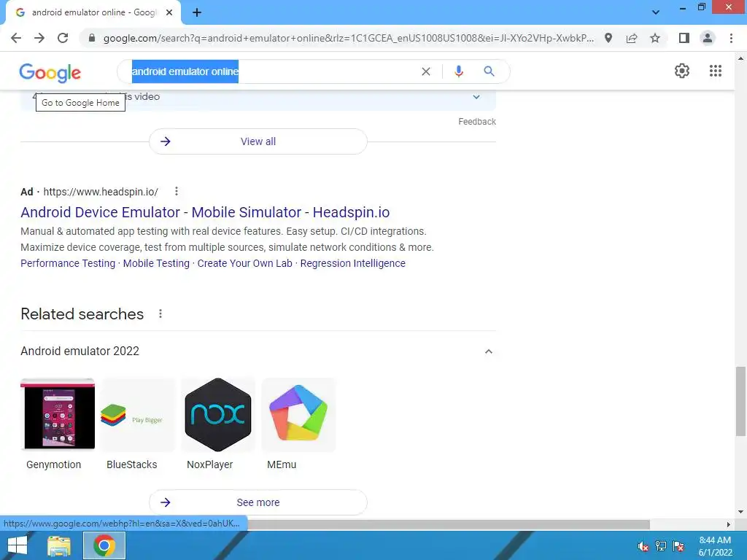
Task: Clear the search box text
Action: click(x=426, y=71)
